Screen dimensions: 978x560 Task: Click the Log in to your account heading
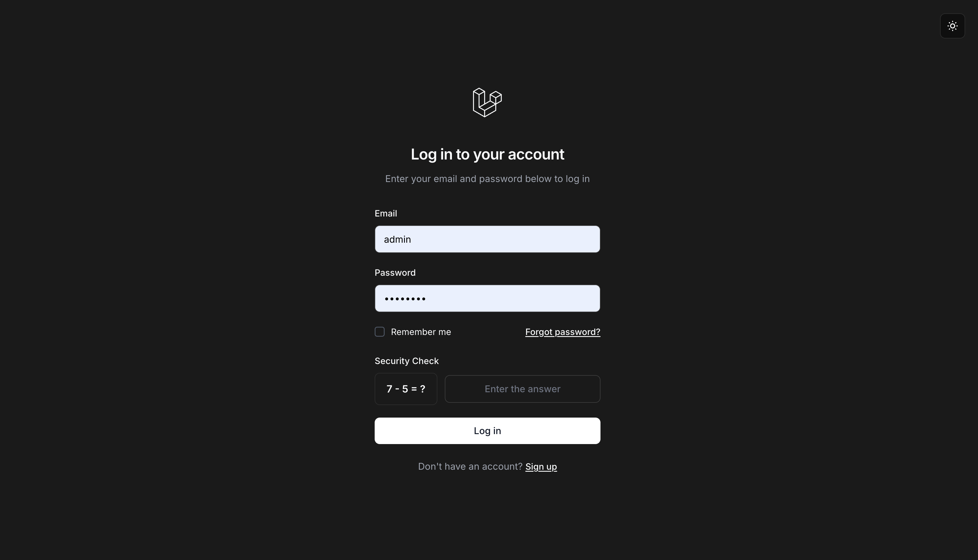tap(487, 154)
